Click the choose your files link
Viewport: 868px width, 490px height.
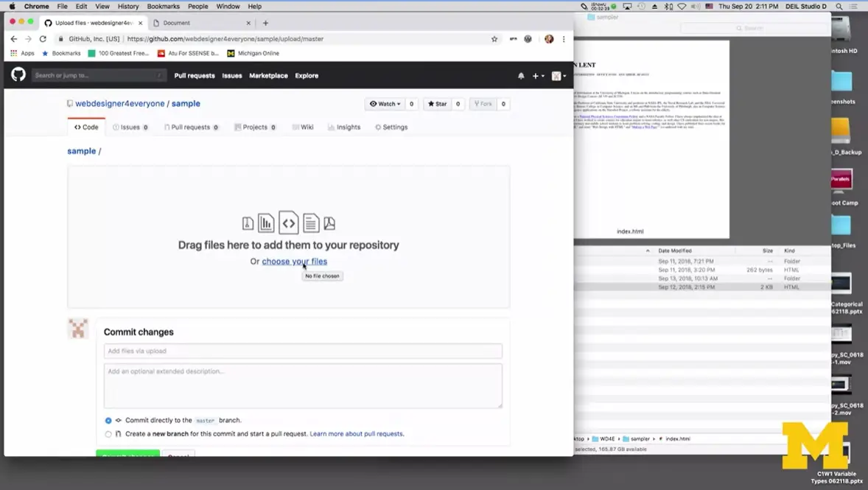pyautogui.click(x=294, y=262)
